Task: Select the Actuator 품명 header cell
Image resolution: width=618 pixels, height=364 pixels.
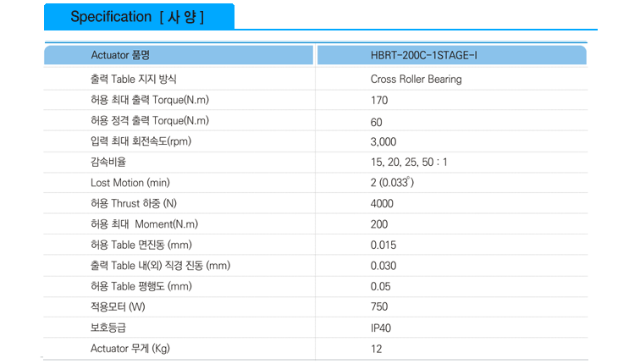Action: click(x=179, y=55)
